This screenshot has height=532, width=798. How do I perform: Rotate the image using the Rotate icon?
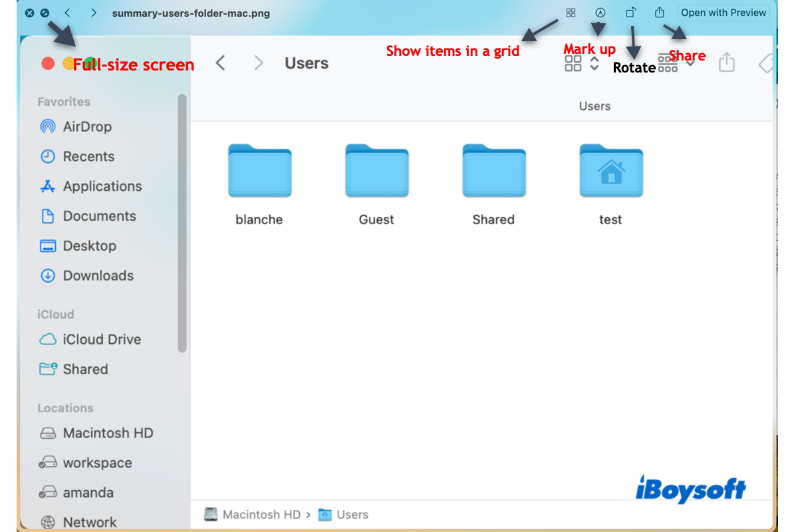(630, 12)
